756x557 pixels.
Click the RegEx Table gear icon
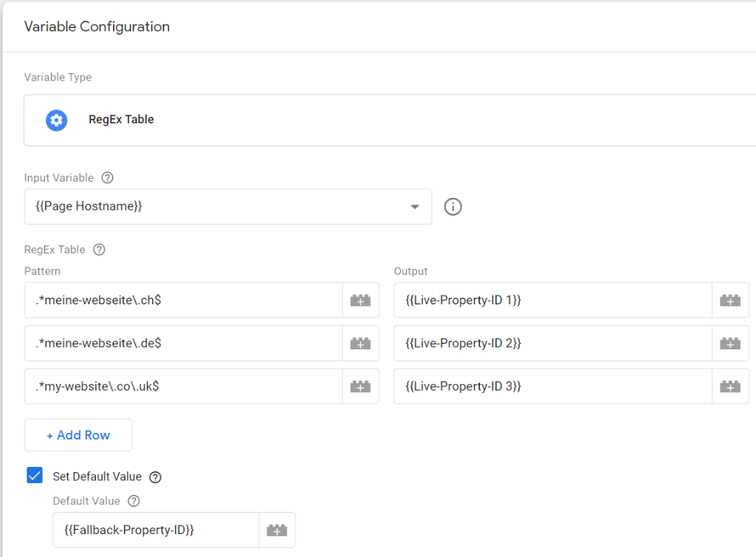click(x=57, y=120)
